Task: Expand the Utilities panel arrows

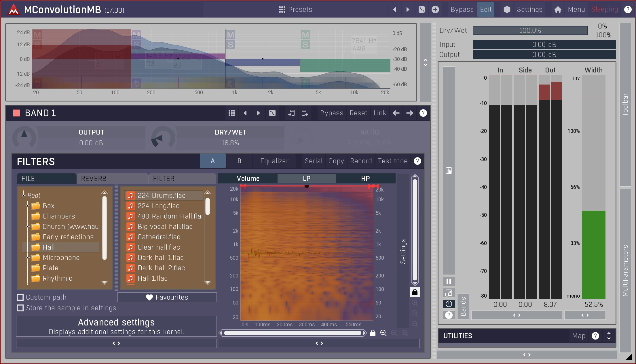Action: click(x=609, y=336)
